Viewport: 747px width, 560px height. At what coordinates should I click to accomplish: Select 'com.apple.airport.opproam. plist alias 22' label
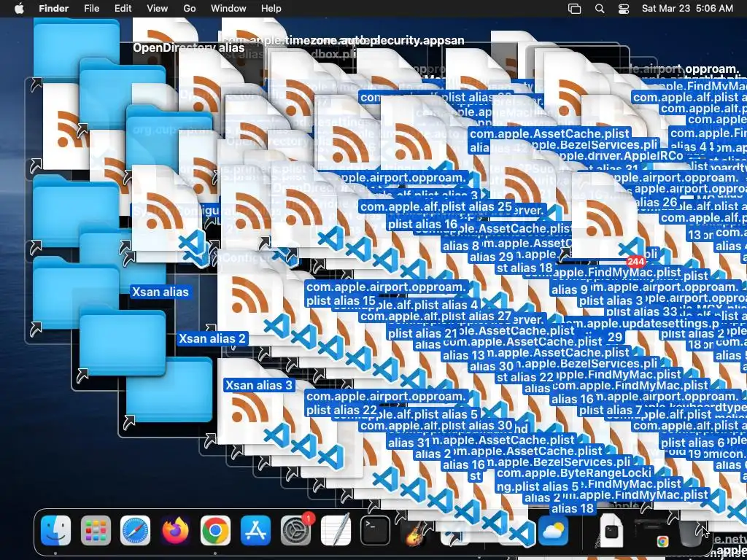[387, 403]
